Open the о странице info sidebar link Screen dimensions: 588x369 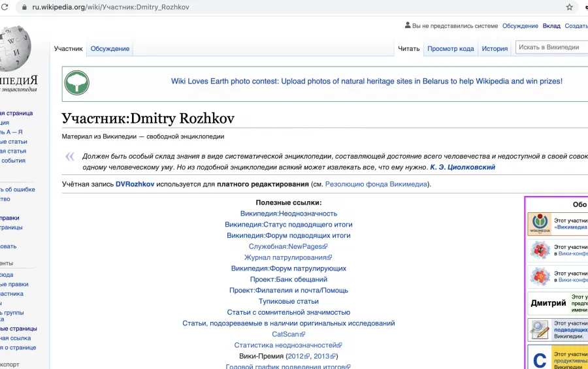tap(18, 347)
